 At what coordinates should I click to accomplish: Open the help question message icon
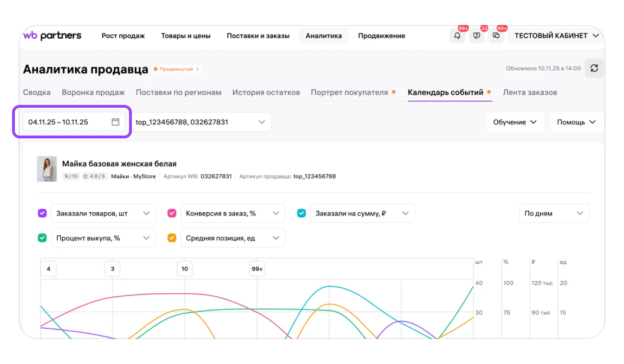tap(476, 36)
